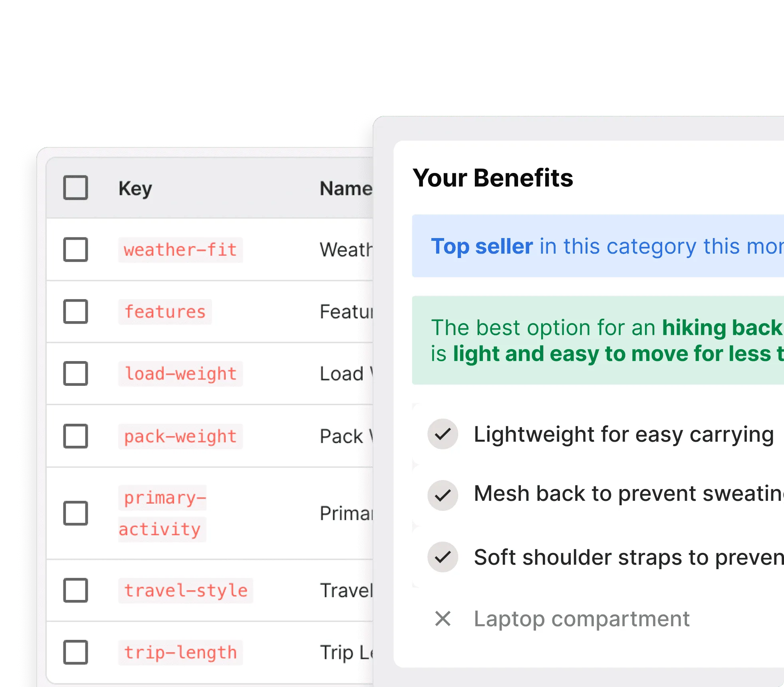Click the Top seller blue banner
The width and height of the screenshot is (784, 687).
coord(598,246)
